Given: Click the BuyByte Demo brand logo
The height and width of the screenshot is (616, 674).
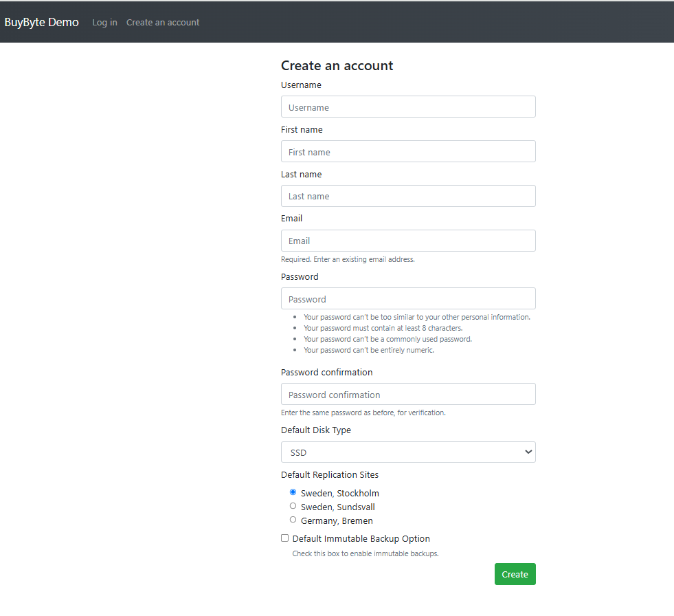Looking at the screenshot, I should (42, 23).
